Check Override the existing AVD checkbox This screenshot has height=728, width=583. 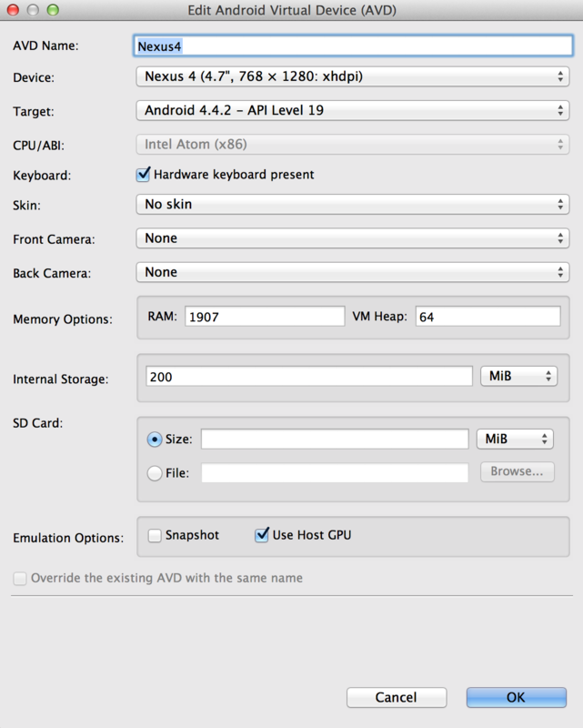point(20,579)
